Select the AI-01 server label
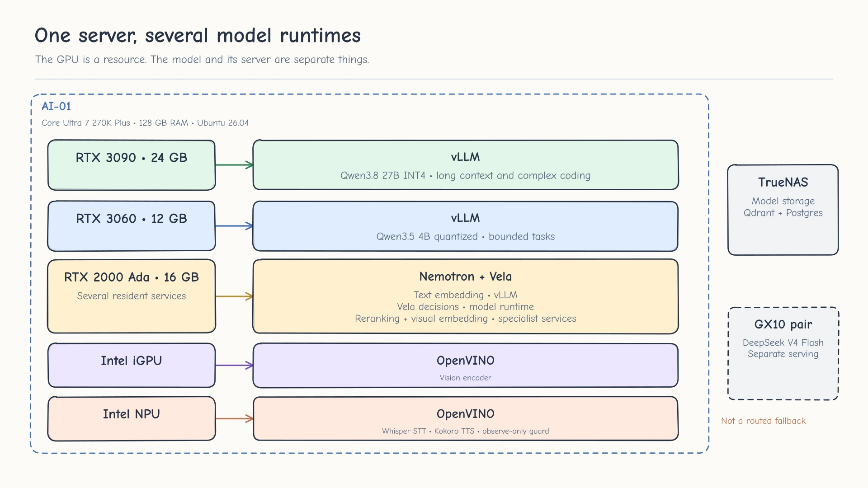This screenshot has width=868, height=488. [x=56, y=106]
